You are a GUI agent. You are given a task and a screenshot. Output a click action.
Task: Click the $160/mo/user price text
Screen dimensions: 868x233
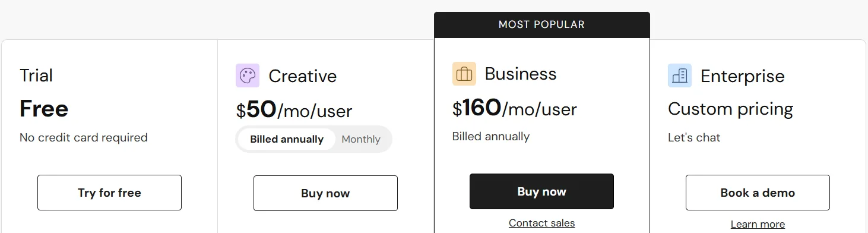pos(515,108)
